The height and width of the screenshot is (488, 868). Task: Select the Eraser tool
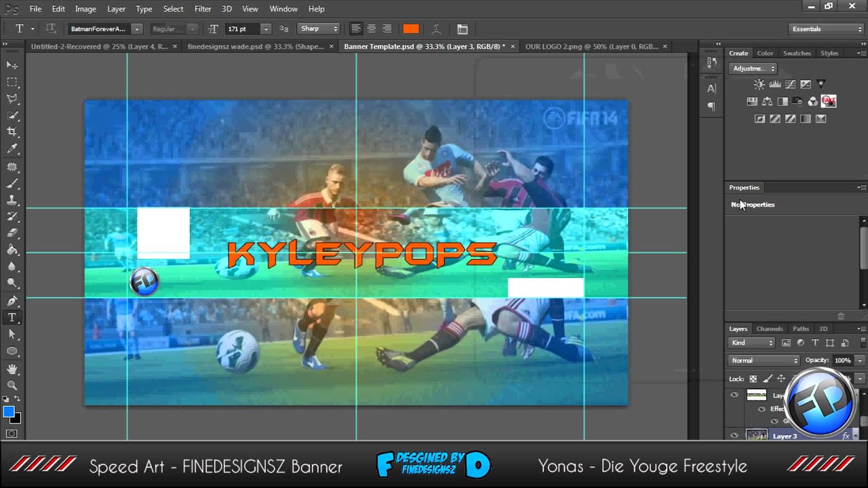point(12,233)
